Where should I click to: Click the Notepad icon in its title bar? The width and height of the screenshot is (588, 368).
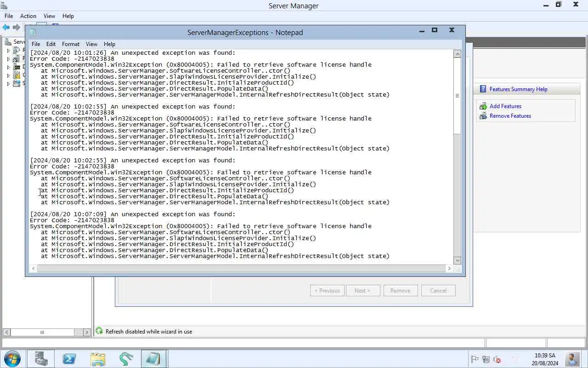33,32
